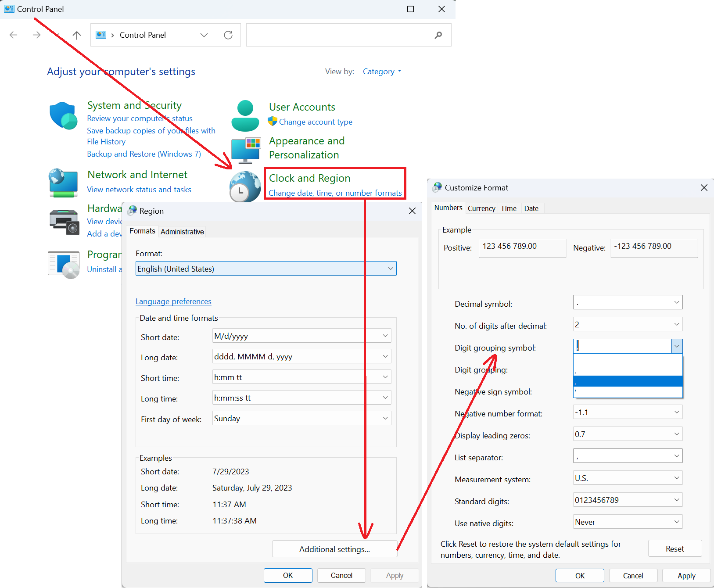Click the System and Security shield icon
This screenshot has width=714, height=588.
(x=64, y=116)
